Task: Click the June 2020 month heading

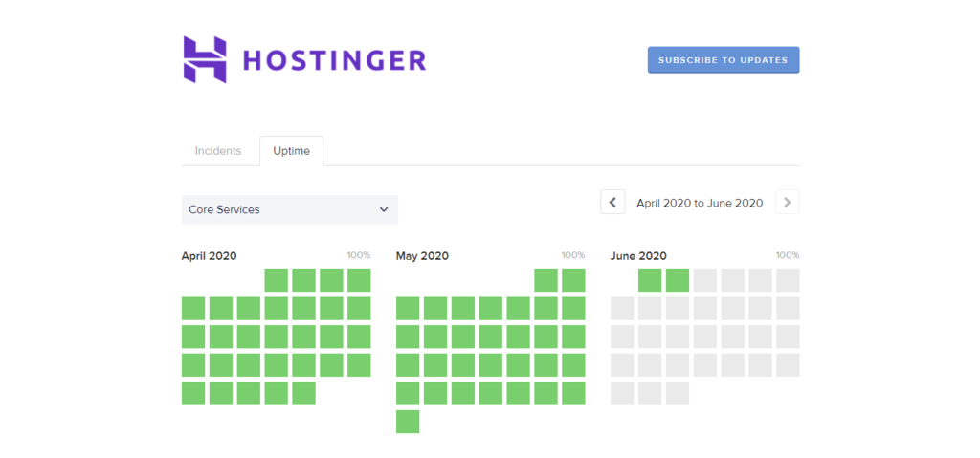Action: point(638,256)
